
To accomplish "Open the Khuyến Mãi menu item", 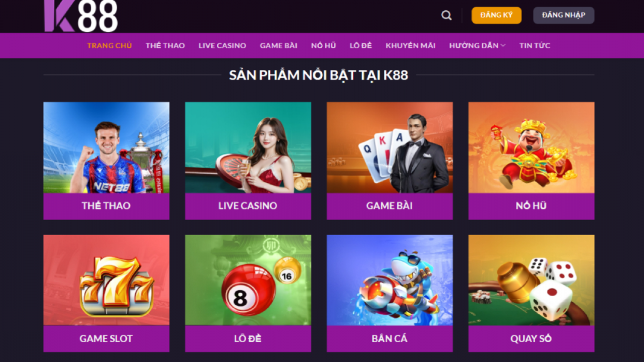I will coord(411,46).
